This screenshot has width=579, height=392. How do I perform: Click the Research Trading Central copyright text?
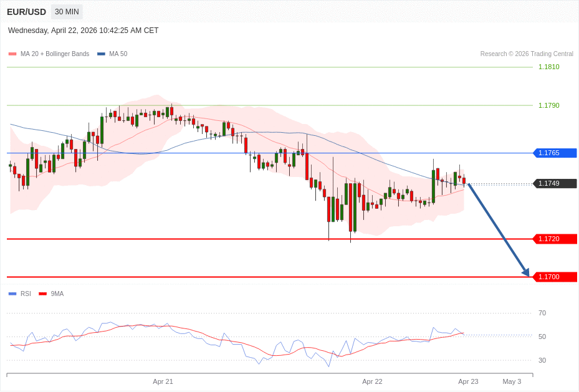526,54
